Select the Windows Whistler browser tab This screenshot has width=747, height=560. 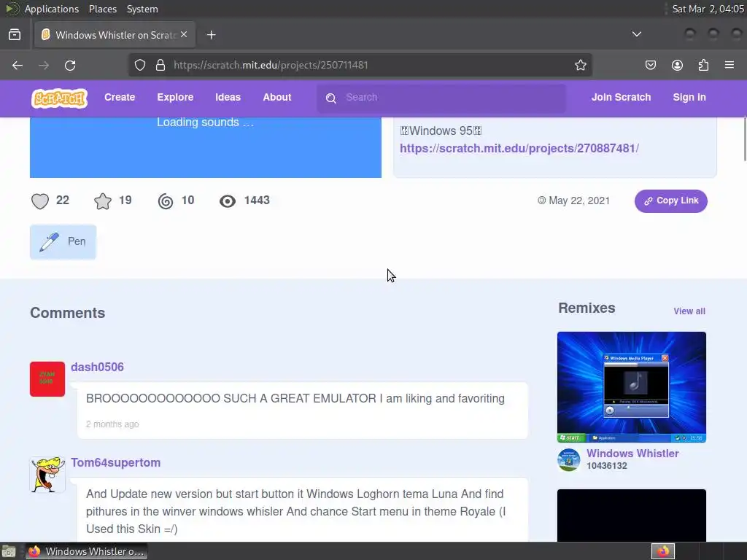115,35
